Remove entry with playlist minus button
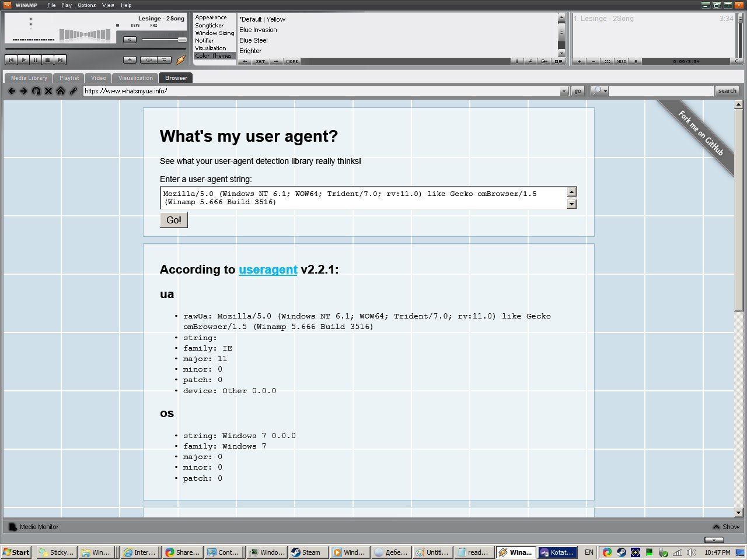 (594, 61)
